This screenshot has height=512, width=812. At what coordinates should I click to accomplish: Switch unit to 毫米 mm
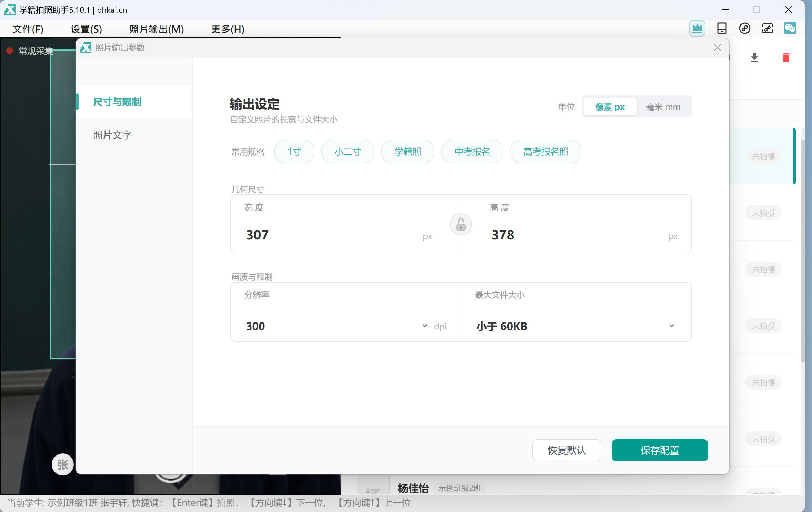click(663, 107)
